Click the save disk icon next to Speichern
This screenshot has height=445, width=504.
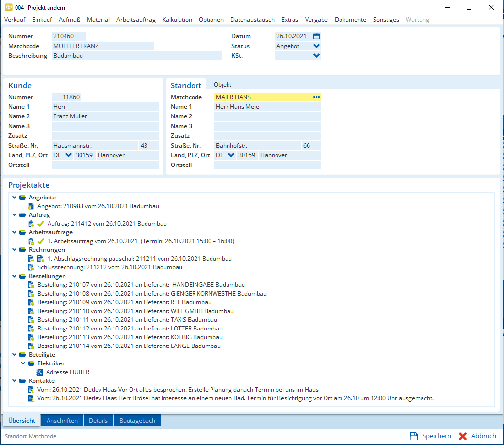tap(414, 436)
